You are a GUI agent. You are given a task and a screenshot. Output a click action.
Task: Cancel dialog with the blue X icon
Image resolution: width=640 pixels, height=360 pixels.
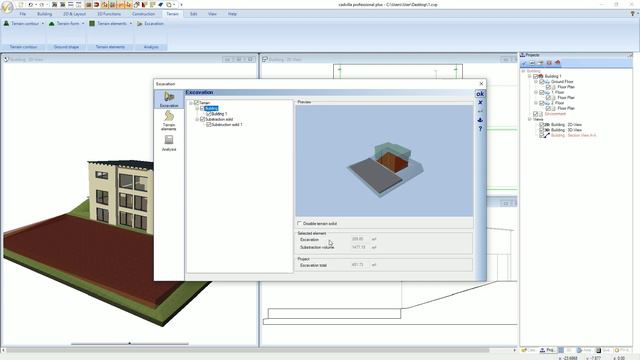(x=480, y=102)
